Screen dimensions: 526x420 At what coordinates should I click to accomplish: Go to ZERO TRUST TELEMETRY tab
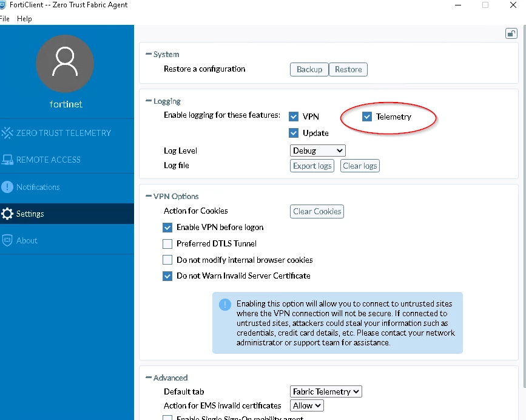(x=67, y=133)
